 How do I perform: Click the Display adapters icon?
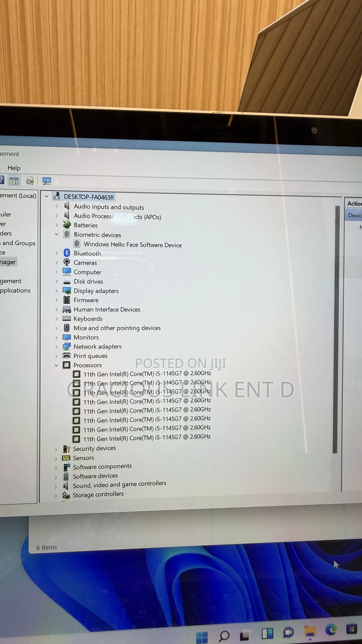(67, 290)
